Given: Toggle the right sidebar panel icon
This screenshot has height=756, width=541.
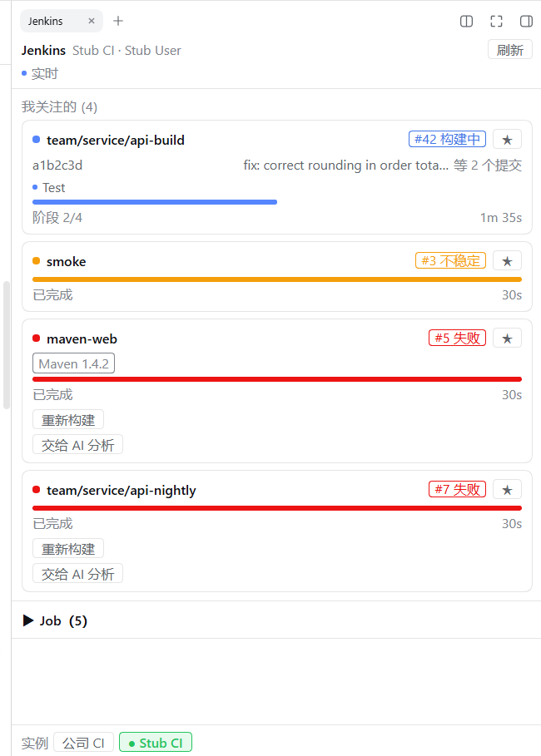Looking at the screenshot, I should coord(526,21).
